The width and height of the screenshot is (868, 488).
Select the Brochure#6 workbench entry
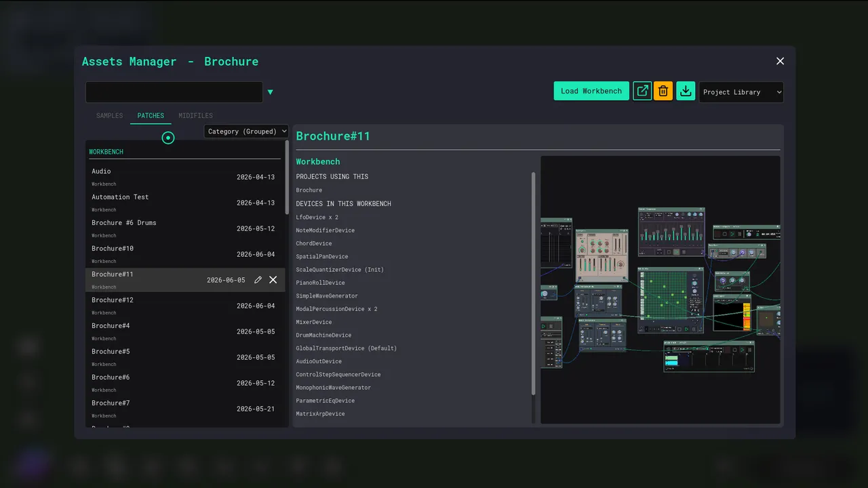click(x=185, y=383)
